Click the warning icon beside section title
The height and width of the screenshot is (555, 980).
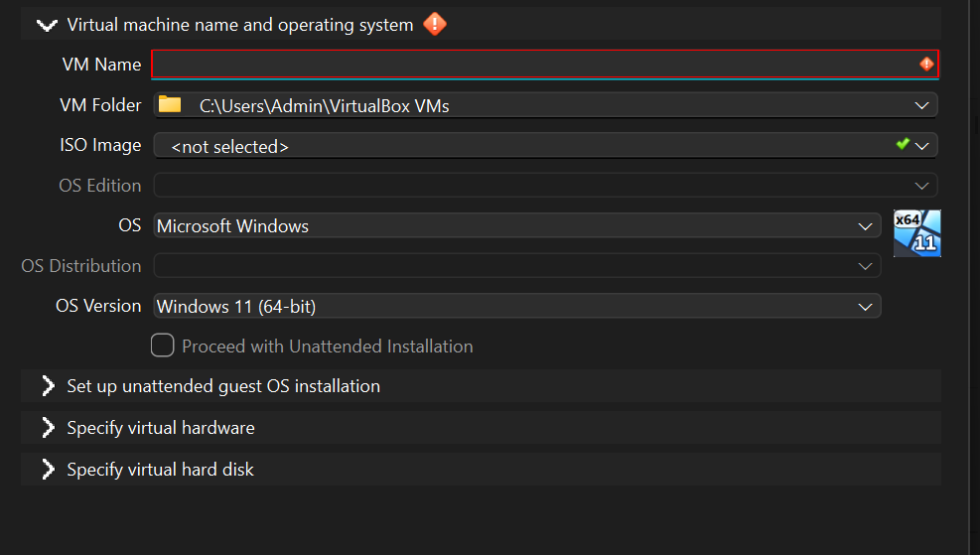pos(434,25)
